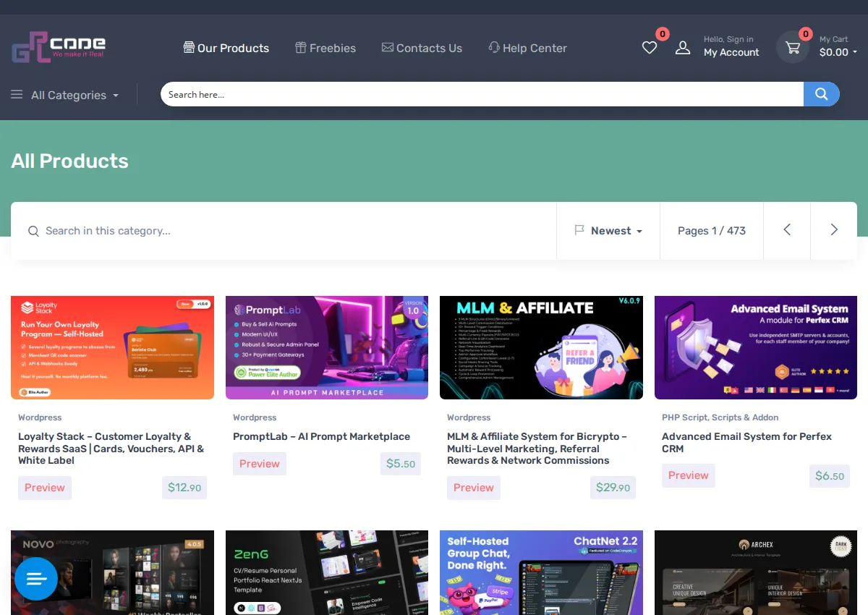Click the hamburger icon beside All Categories
This screenshot has height=615, width=868.
pyautogui.click(x=17, y=95)
